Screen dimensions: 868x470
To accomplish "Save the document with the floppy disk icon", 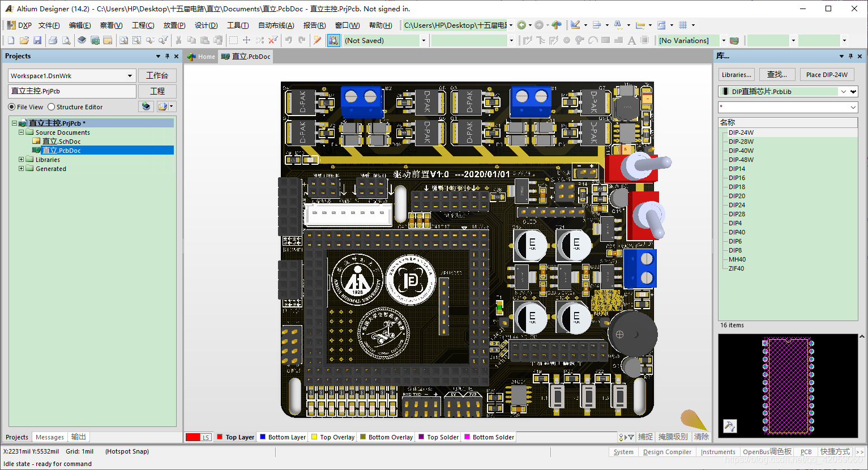I will point(37,40).
